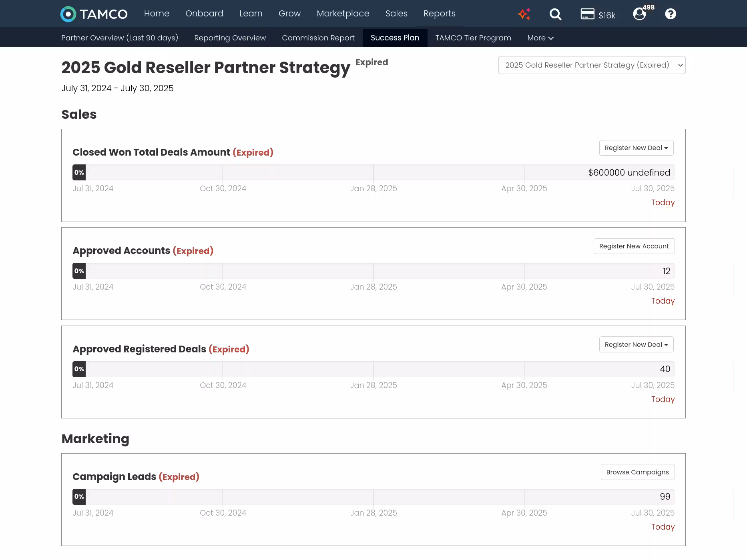
Task: Click the Approved Registered Deals progress bar
Action: point(373,369)
